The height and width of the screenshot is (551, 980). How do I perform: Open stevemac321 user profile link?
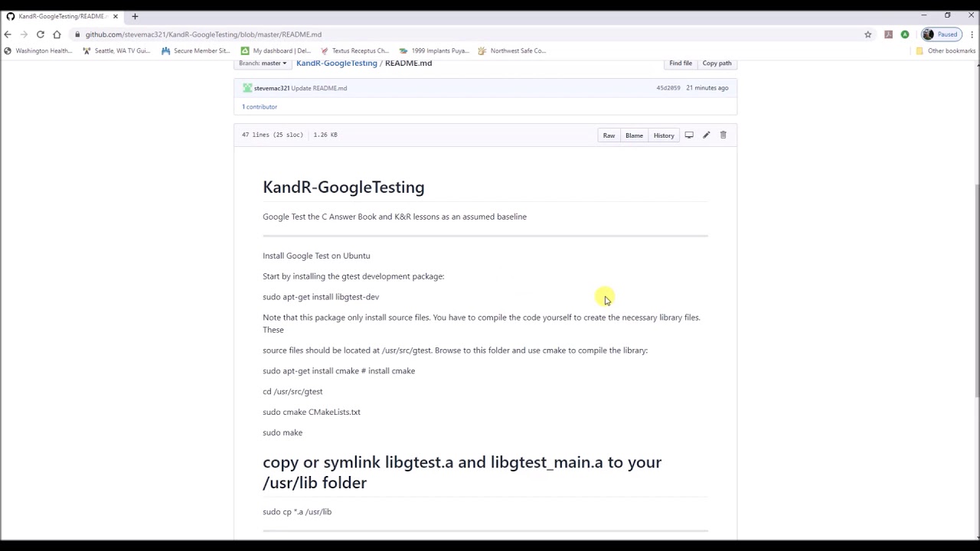[272, 88]
